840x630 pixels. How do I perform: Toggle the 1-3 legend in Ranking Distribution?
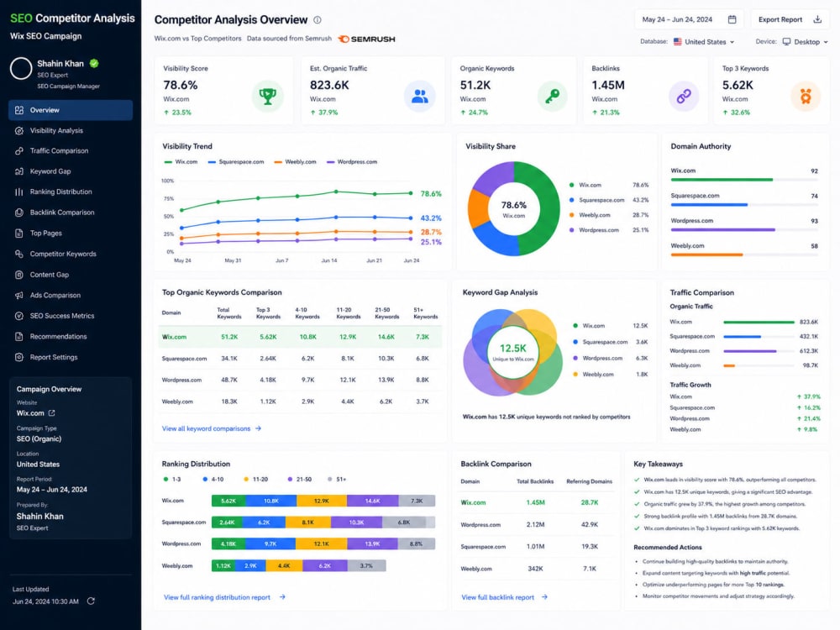(x=172, y=480)
